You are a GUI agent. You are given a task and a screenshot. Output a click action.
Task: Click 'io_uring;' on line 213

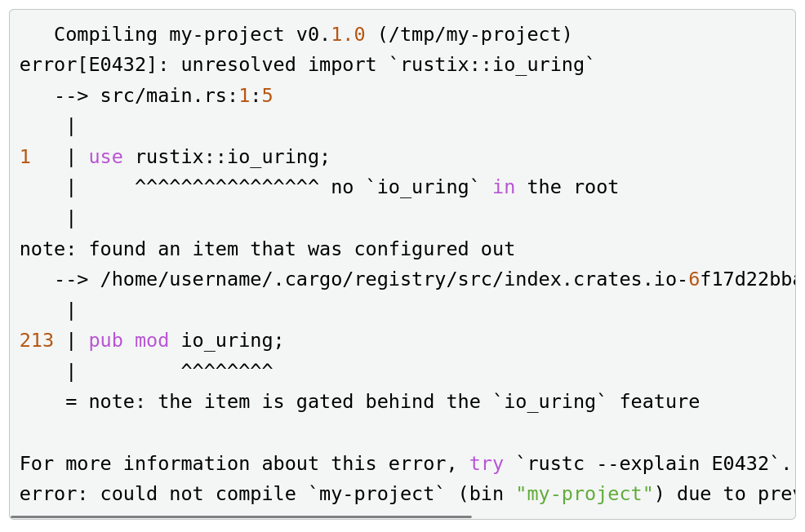pyautogui.click(x=233, y=341)
